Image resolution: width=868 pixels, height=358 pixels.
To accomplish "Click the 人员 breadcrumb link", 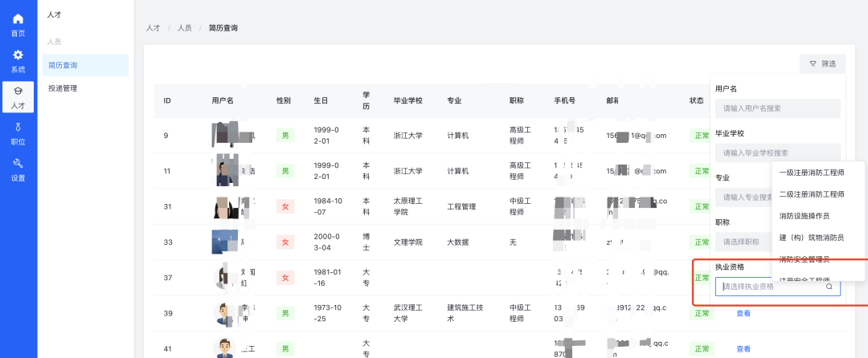I will pyautogui.click(x=184, y=28).
